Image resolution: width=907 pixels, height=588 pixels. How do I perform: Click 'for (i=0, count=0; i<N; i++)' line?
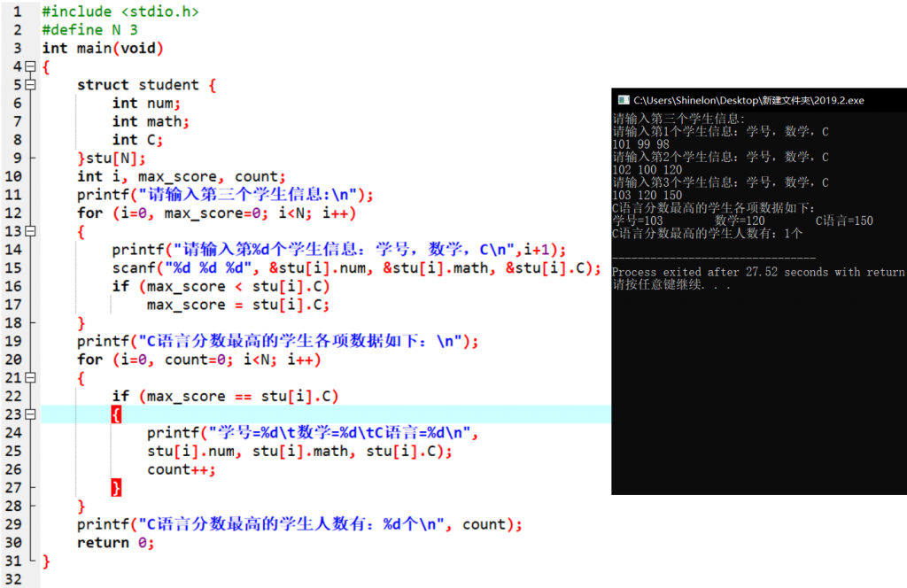tap(199, 360)
